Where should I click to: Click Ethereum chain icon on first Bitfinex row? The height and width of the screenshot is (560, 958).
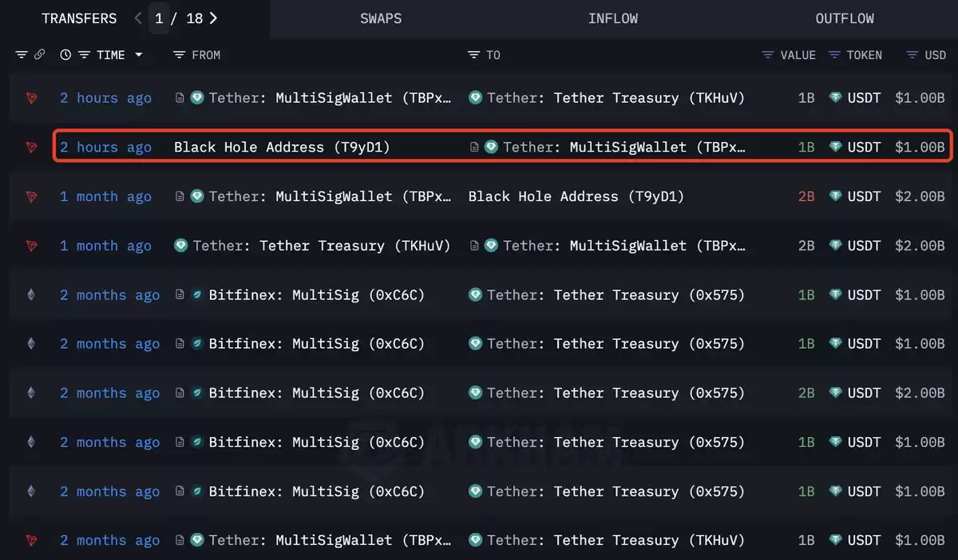31,295
